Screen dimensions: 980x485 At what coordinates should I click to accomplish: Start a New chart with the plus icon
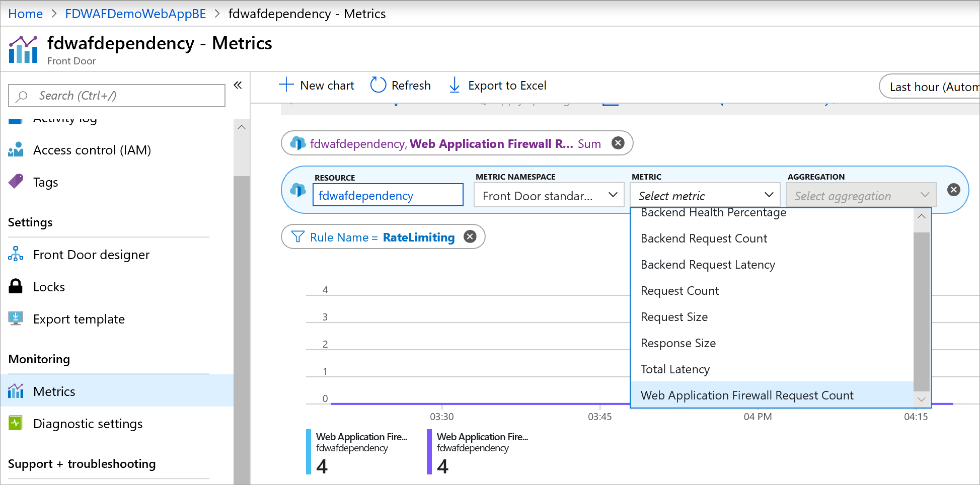pos(285,85)
